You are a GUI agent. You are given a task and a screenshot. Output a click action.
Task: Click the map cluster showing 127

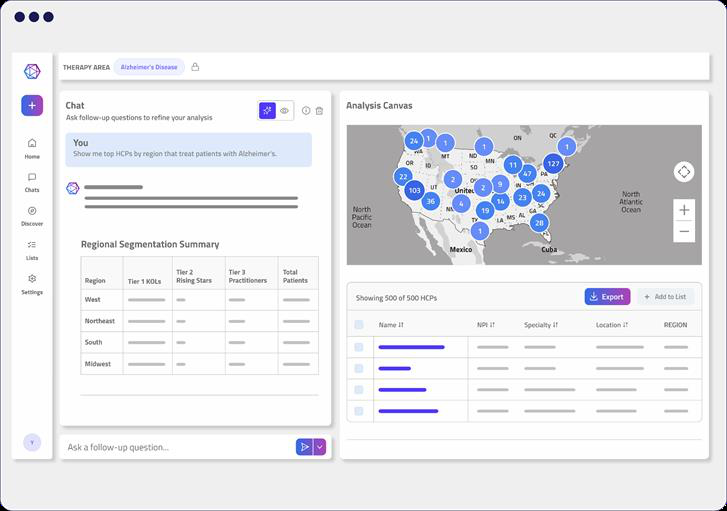pyautogui.click(x=553, y=164)
